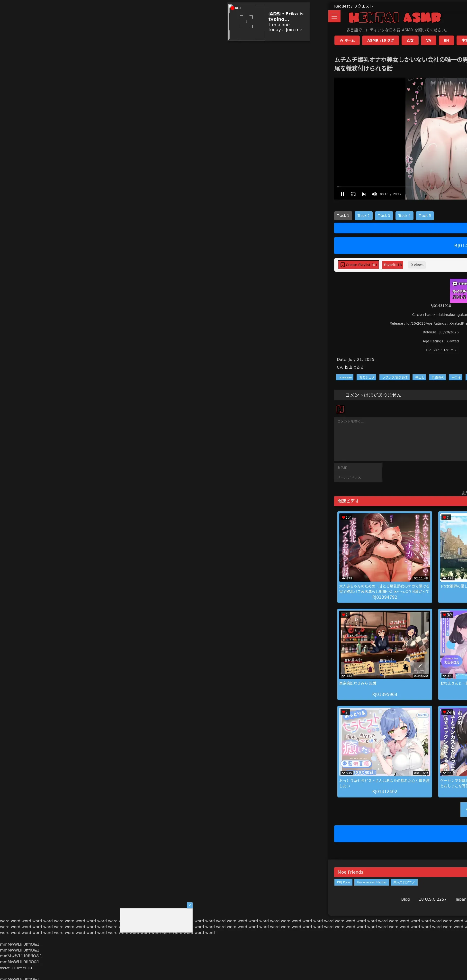Viewport: 467px width, 980px height.
Task: Close the bottom ad with X
Action: coord(189,905)
